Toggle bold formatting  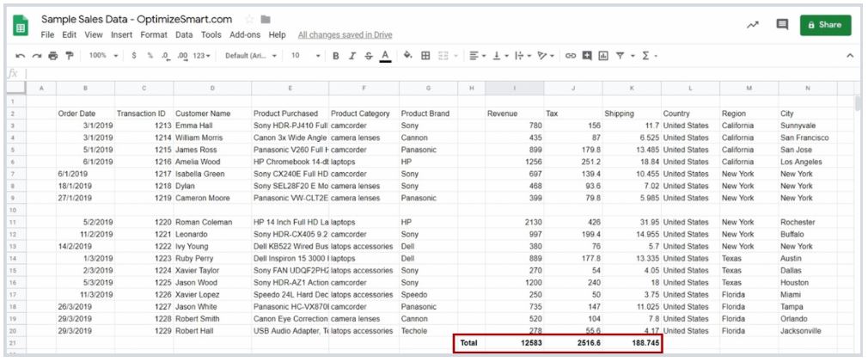[x=335, y=56]
